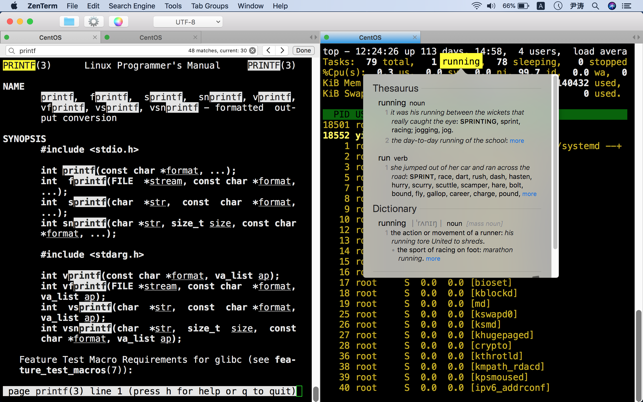
Task: Open the Search Engine menu
Action: point(132,6)
